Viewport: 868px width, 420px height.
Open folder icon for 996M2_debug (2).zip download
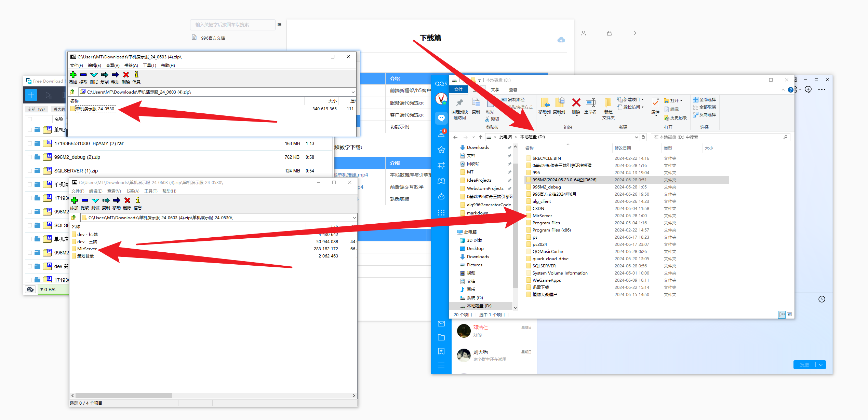[38, 157]
